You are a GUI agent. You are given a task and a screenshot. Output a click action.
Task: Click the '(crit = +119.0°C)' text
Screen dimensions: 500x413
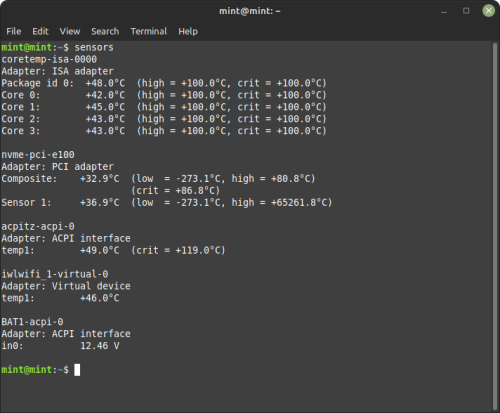178,250
